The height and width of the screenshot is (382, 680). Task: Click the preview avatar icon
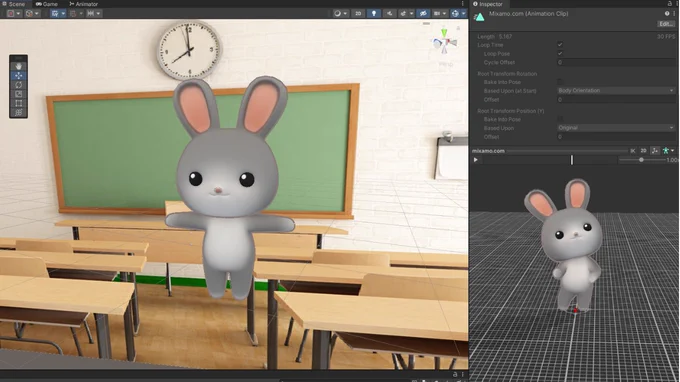point(666,151)
